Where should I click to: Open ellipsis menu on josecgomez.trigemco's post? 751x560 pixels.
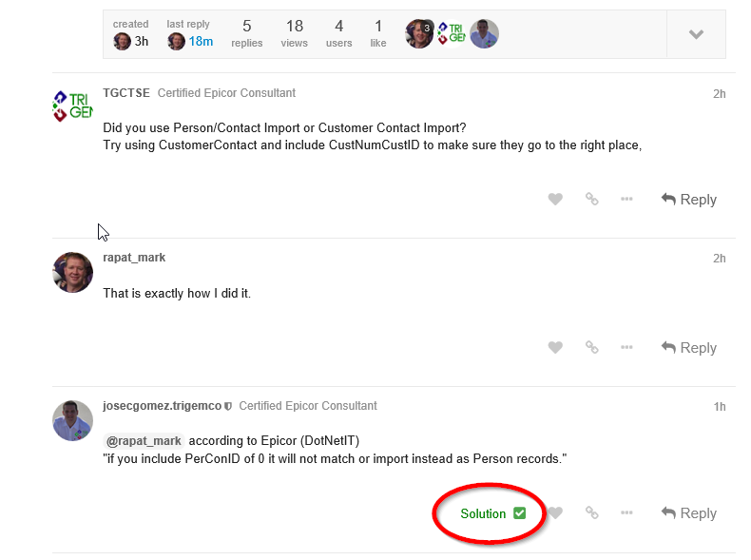626,513
